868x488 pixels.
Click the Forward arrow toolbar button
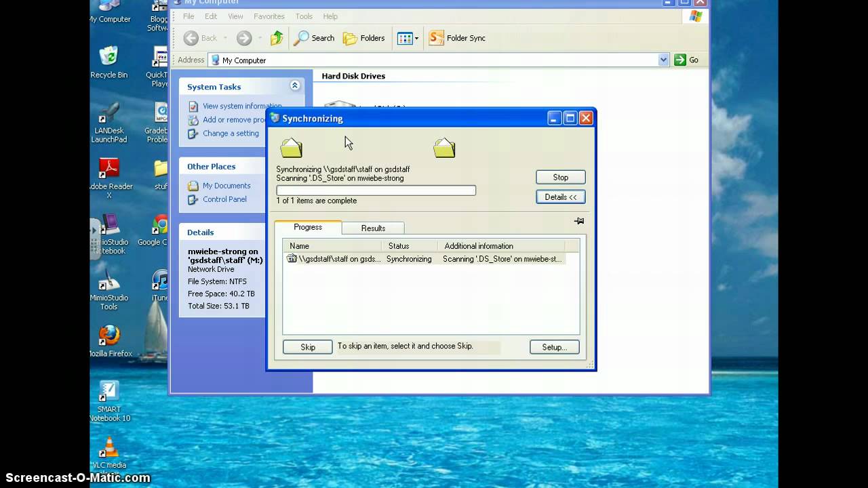(x=244, y=38)
